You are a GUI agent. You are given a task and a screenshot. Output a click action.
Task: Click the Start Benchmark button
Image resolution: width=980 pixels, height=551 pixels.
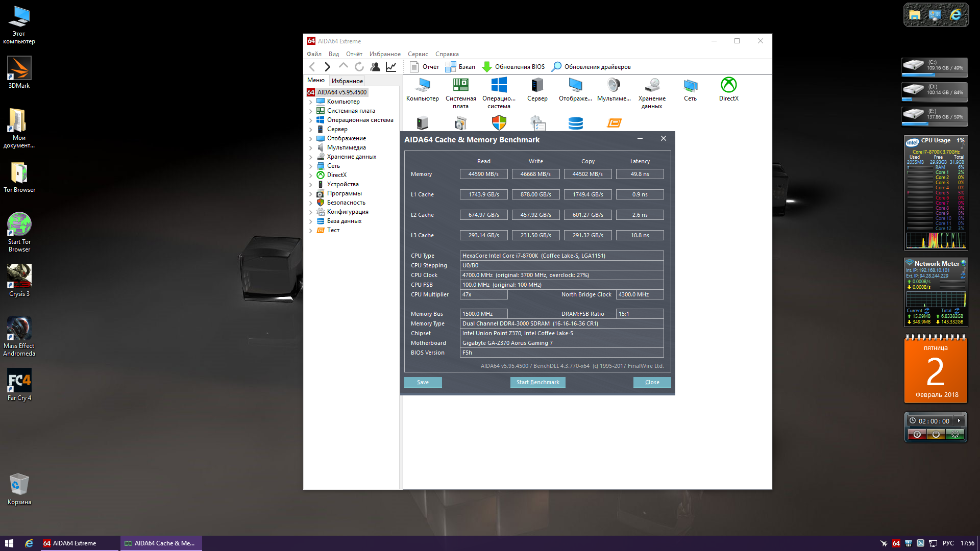click(x=537, y=382)
